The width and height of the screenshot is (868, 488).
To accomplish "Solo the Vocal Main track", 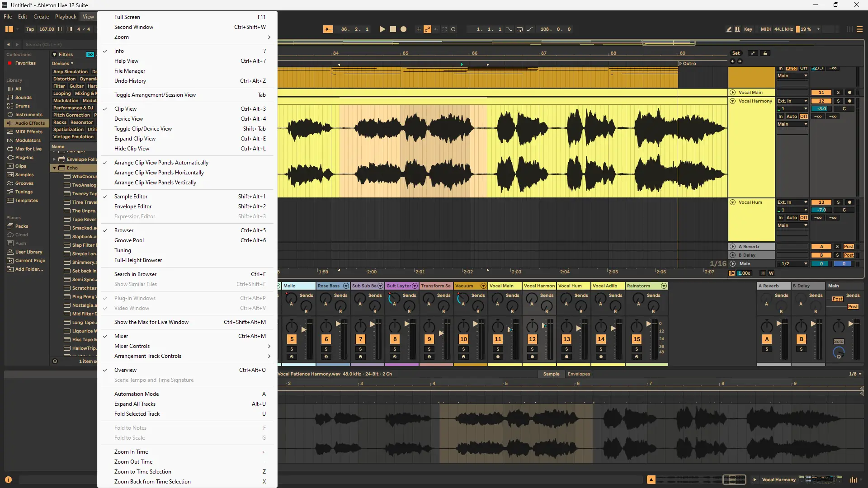I will click(x=838, y=93).
